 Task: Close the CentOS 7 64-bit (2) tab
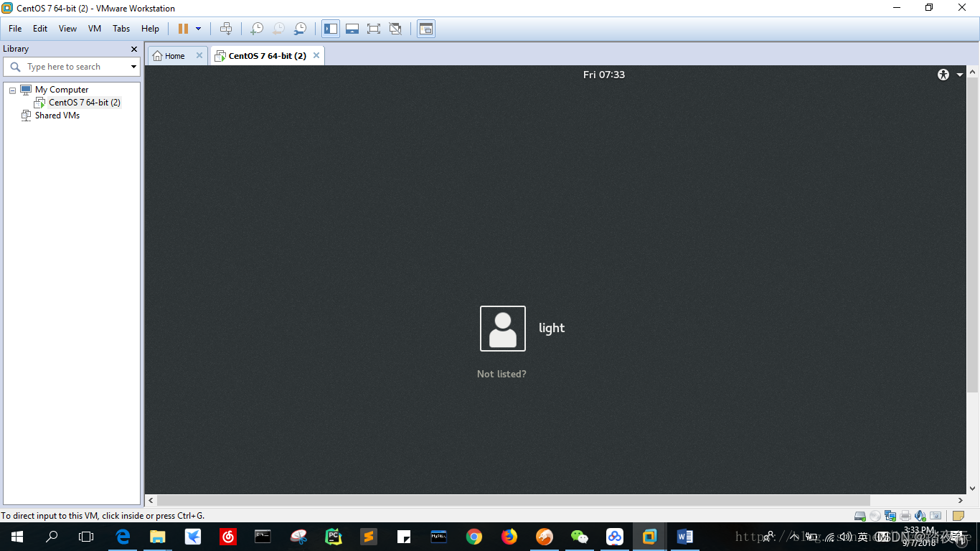click(x=316, y=55)
